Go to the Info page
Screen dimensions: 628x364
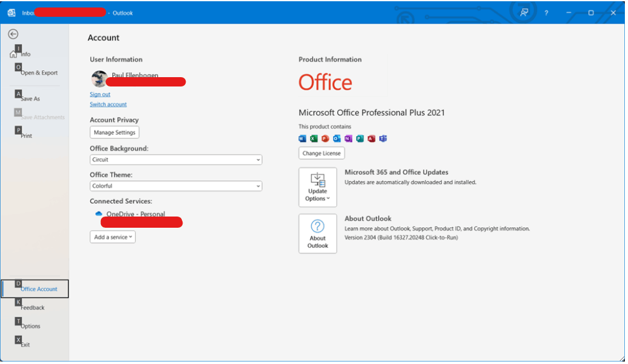point(25,54)
